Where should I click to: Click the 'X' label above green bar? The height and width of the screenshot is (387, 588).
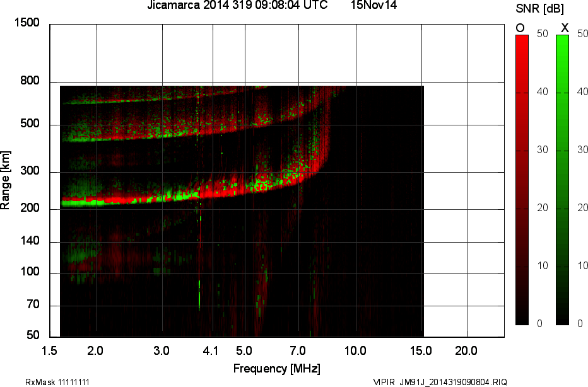pyautogui.click(x=565, y=28)
